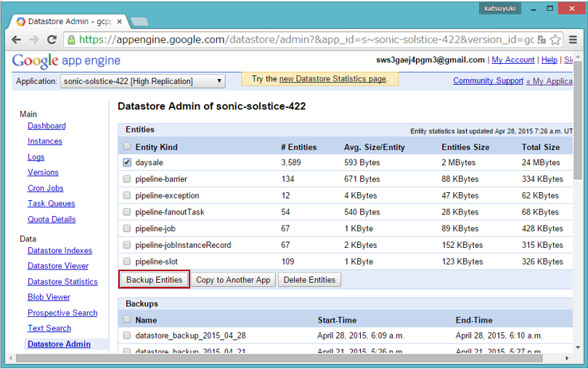This screenshot has height=369, width=588.
Task: Select all entity kinds checkbox in header
Action: [127, 146]
